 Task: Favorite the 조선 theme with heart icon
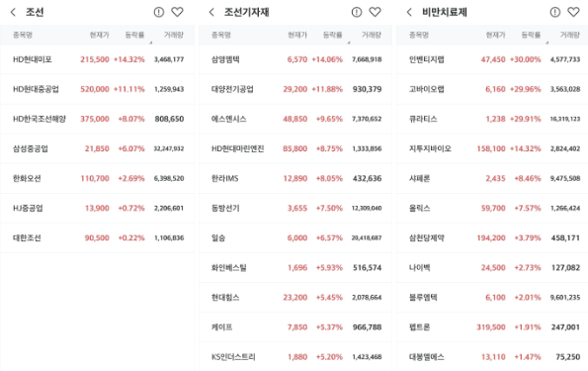tap(177, 13)
